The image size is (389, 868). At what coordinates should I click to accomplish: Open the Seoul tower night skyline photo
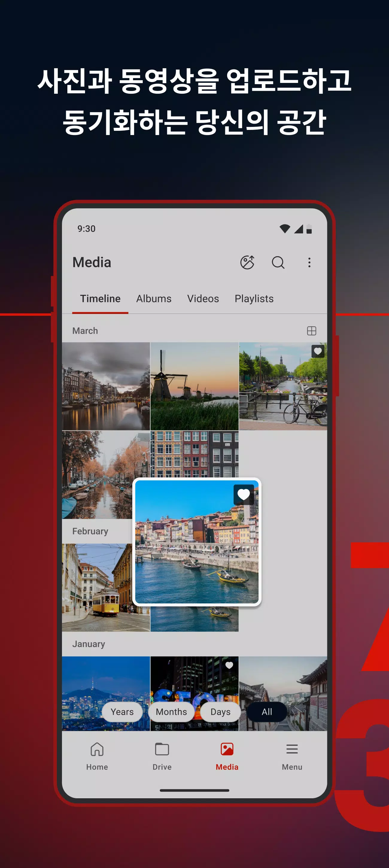point(106,694)
